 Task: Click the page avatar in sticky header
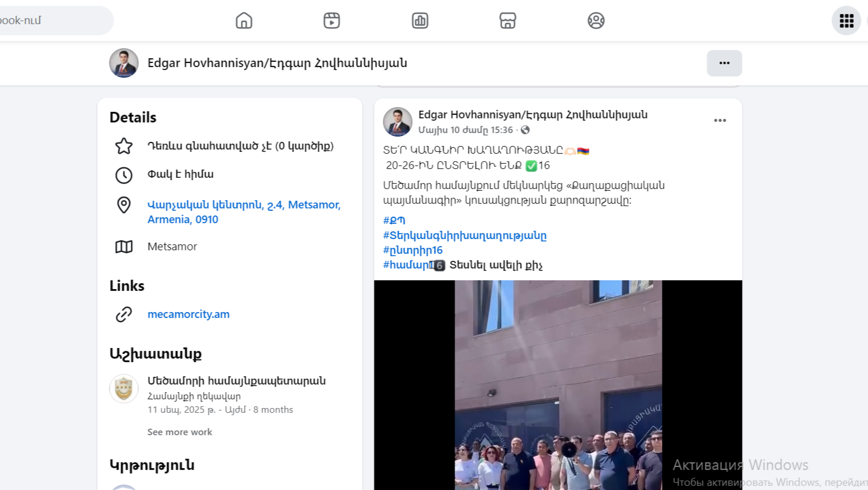(x=124, y=63)
